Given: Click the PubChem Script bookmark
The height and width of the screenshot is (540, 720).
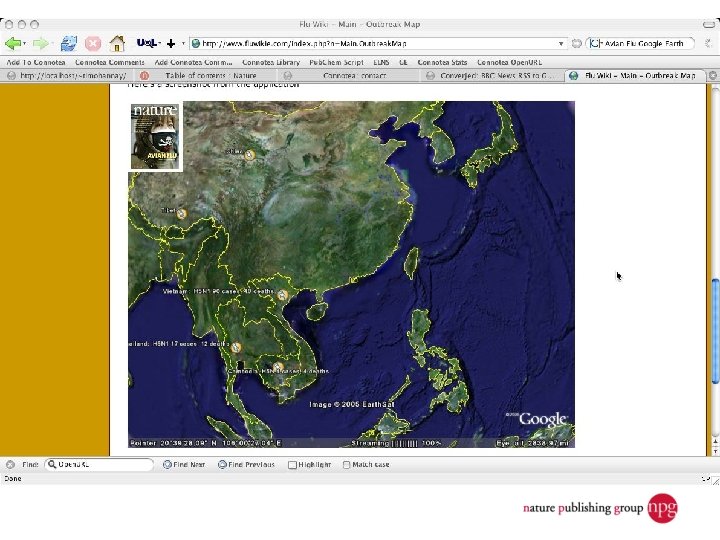Looking at the screenshot, I should (x=336, y=62).
